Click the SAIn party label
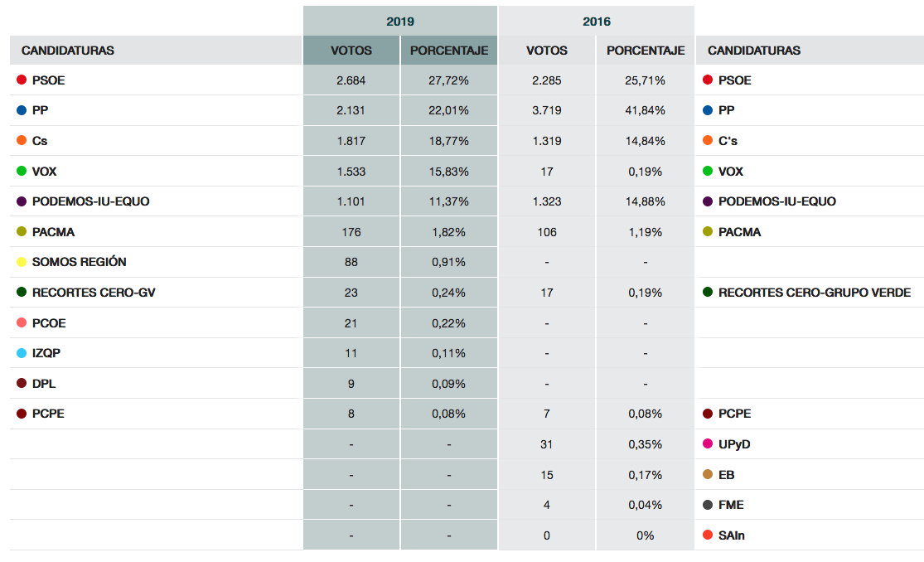The width and height of the screenshot is (924, 562). [732, 535]
